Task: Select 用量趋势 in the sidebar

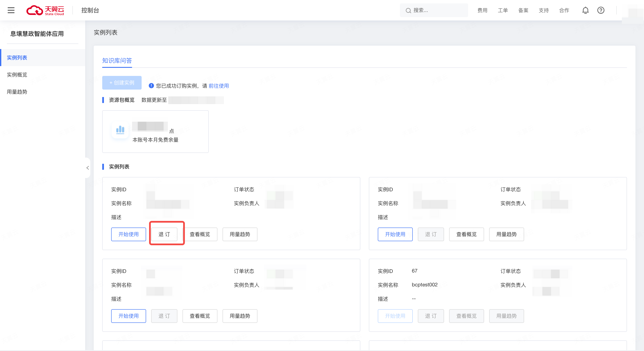Action: (x=43, y=92)
